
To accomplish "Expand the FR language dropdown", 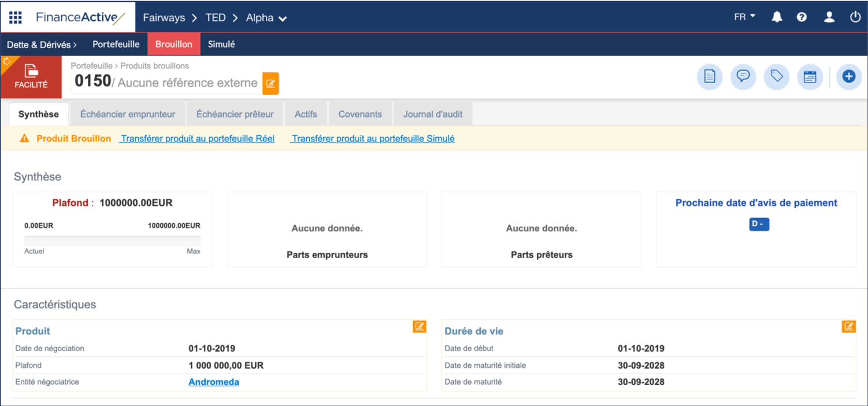I will click(744, 17).
